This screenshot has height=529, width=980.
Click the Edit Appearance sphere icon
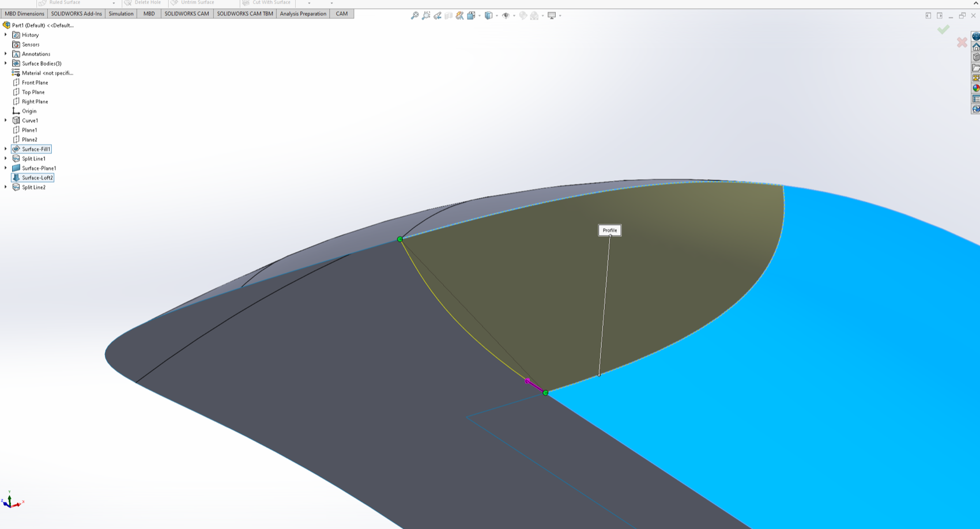(523, 16)
